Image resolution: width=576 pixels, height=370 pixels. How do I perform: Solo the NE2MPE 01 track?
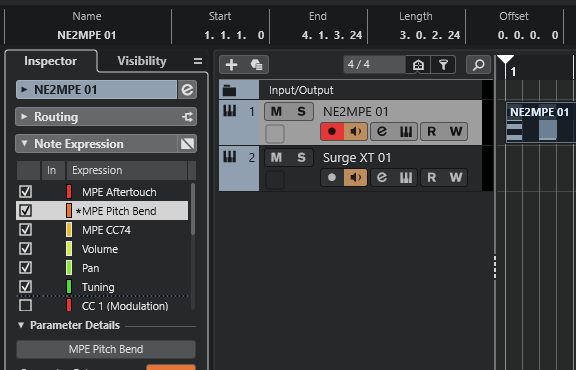[301, 111]
